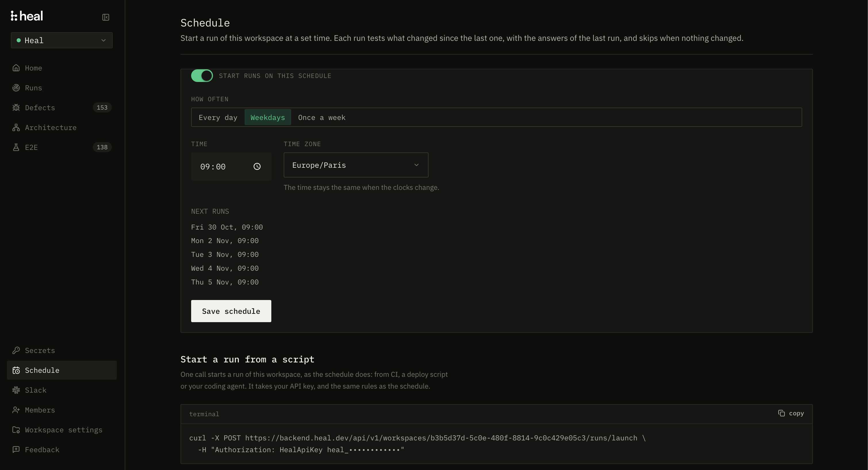
Task: Click the Runs target icon
Action: (x=16, y=88)
